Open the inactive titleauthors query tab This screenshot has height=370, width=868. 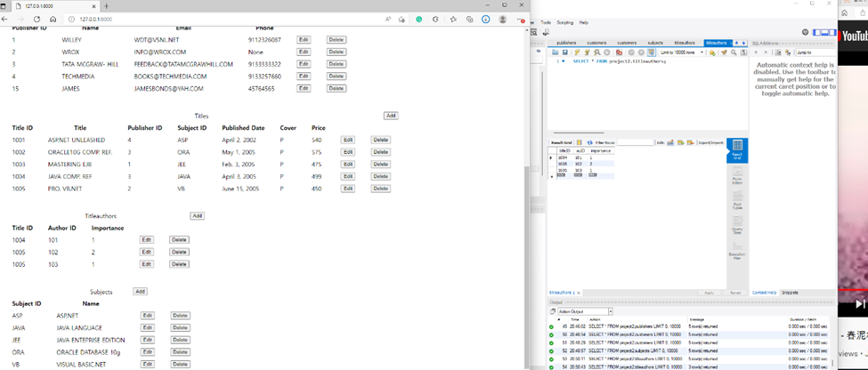[685, 43]
